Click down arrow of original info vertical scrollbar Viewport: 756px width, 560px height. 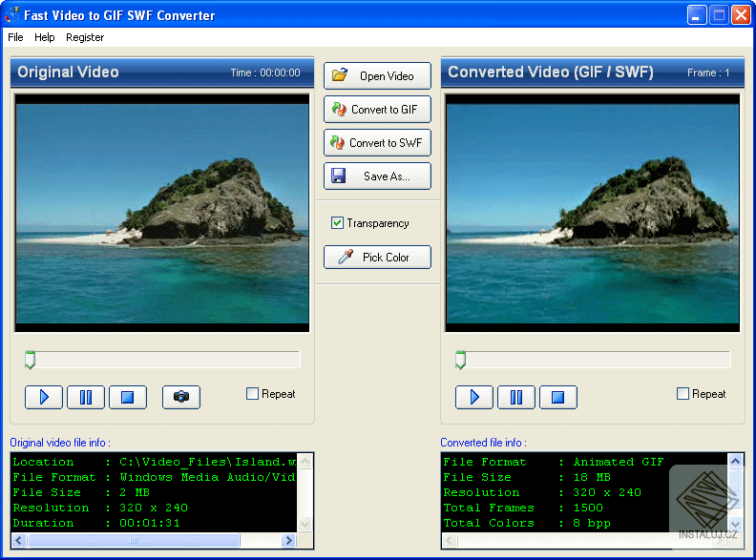pyautogui.click(x=305, y=525)
